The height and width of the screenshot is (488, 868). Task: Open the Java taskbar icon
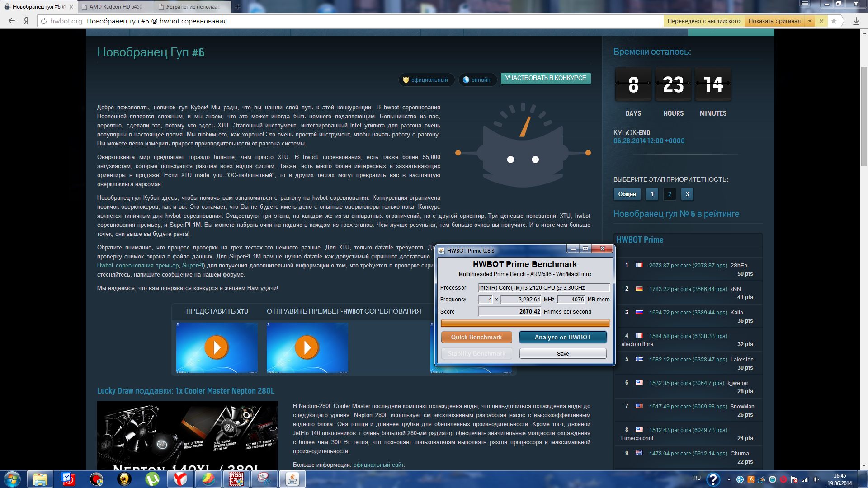[x=292, y=479]
